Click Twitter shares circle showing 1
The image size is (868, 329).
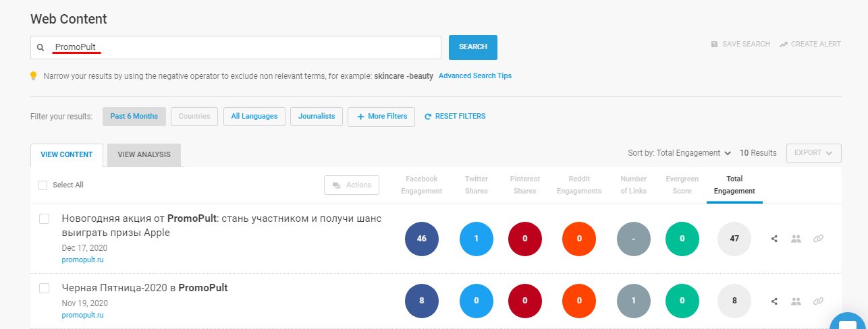click(x=477, y=239)
